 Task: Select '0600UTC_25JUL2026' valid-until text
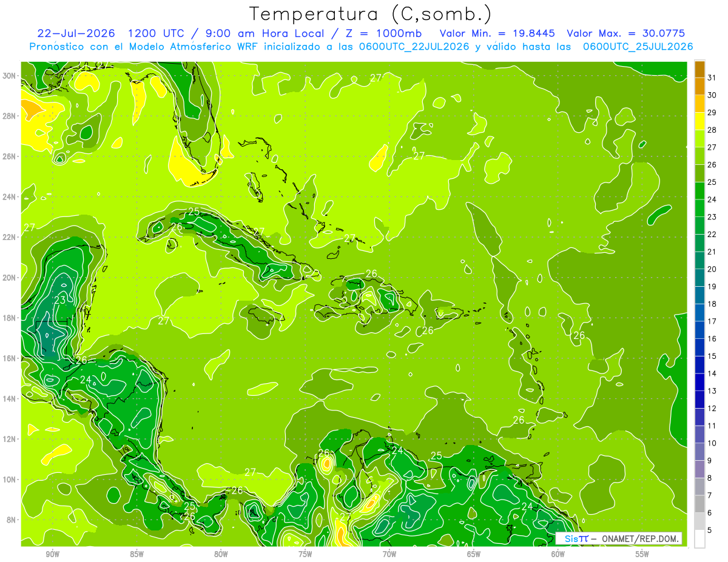(638, 47)
